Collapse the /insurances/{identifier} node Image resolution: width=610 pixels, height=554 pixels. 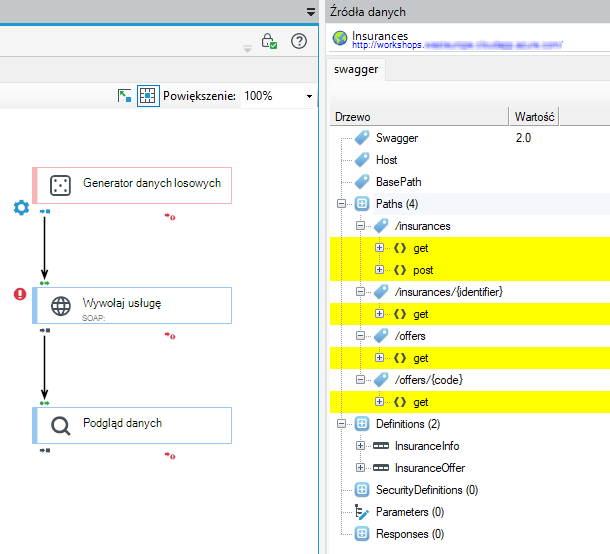tap(360, 291)
